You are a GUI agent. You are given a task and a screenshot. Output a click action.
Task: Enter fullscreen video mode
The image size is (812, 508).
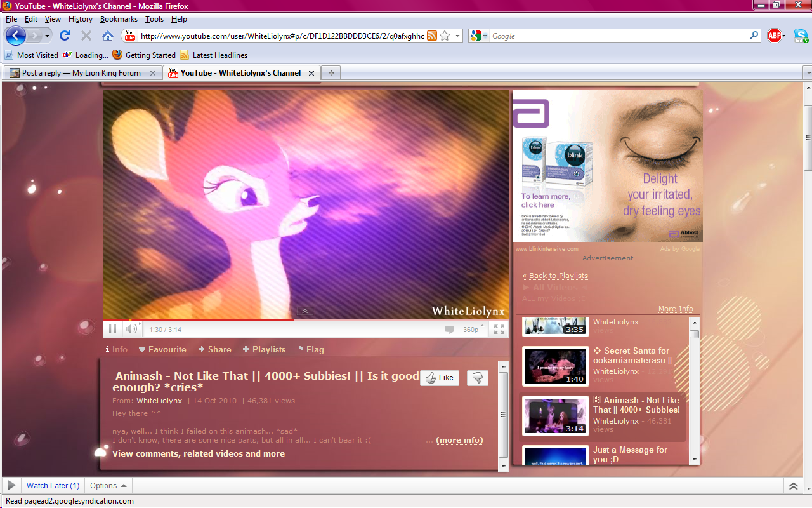[499, 329]
